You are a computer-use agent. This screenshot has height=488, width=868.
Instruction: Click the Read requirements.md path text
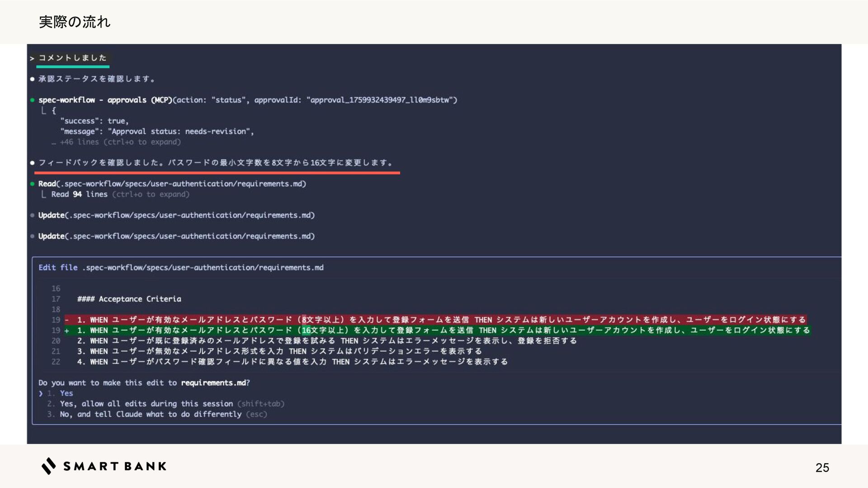(184, 184)
